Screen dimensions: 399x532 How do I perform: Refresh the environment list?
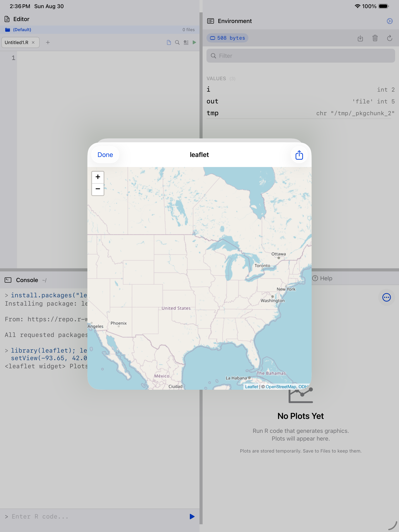pos(390,38)
